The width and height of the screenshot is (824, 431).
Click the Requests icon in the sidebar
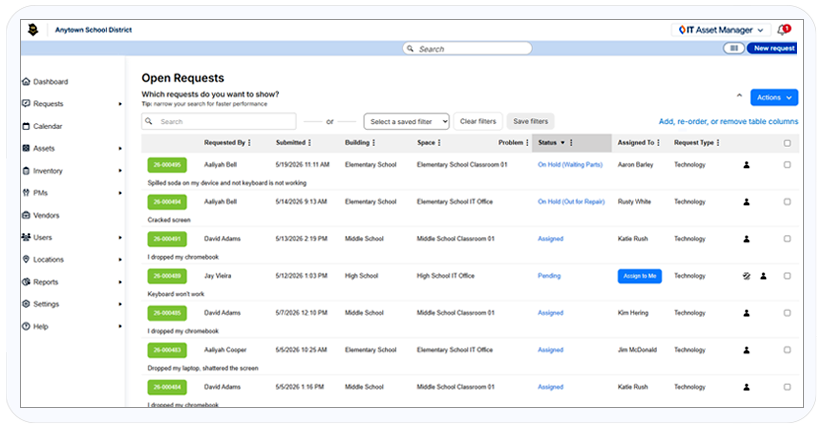(26, 104)
